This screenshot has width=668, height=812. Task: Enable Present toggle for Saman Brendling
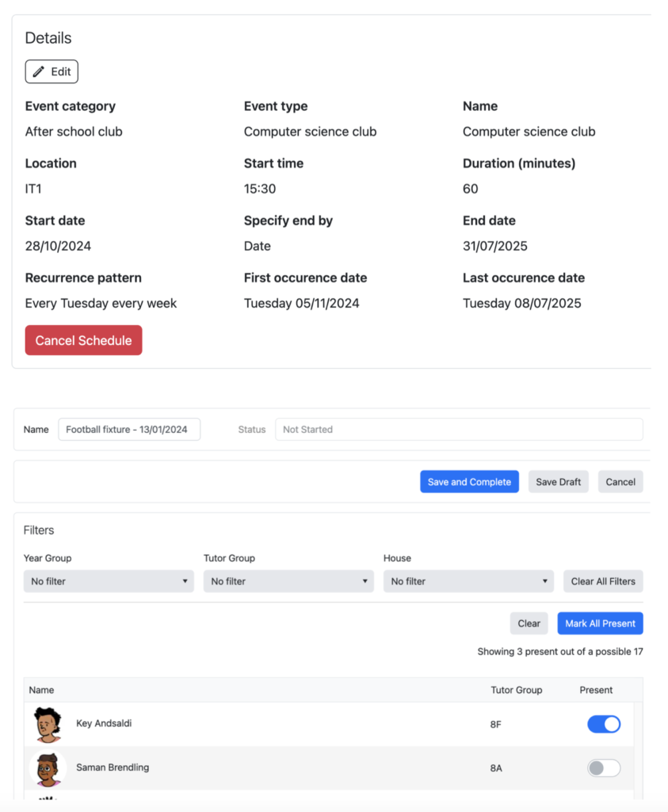[603, 768]
